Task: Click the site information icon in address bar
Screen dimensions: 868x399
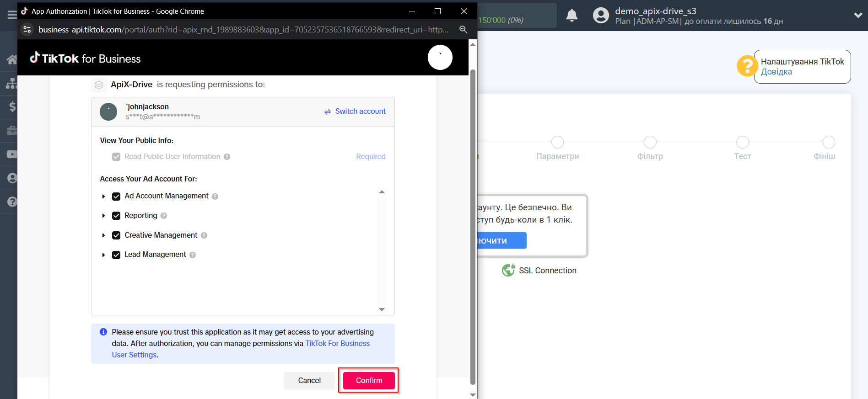Action: 27,29
